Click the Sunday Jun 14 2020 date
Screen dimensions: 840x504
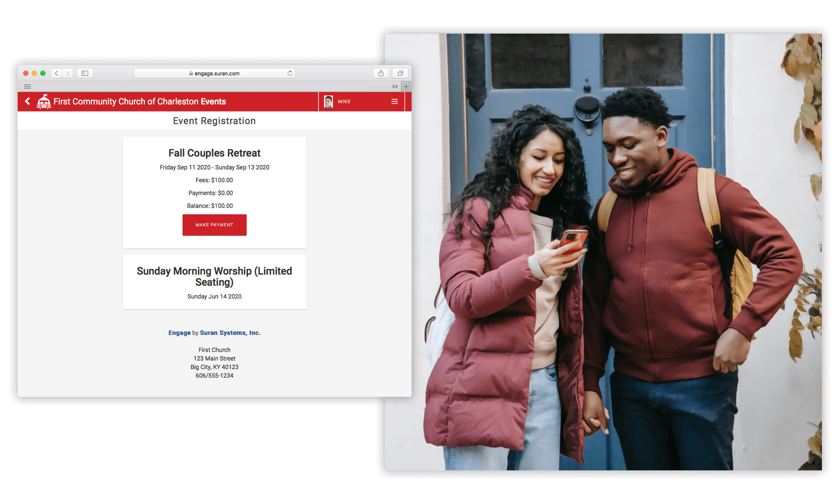214,297
